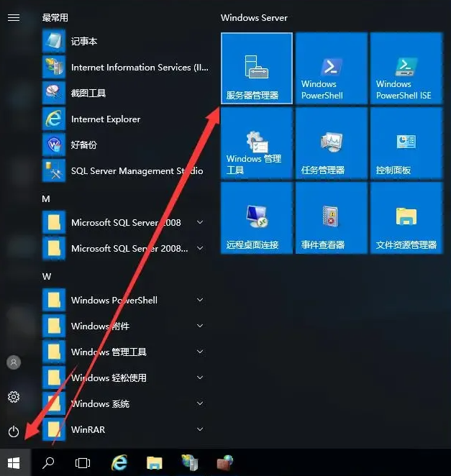Screen dimensions: 451x476
Task: Expand the Microsoft SQL Server 2008... truncated folder chevron
Action: click(x=200, y=248)
